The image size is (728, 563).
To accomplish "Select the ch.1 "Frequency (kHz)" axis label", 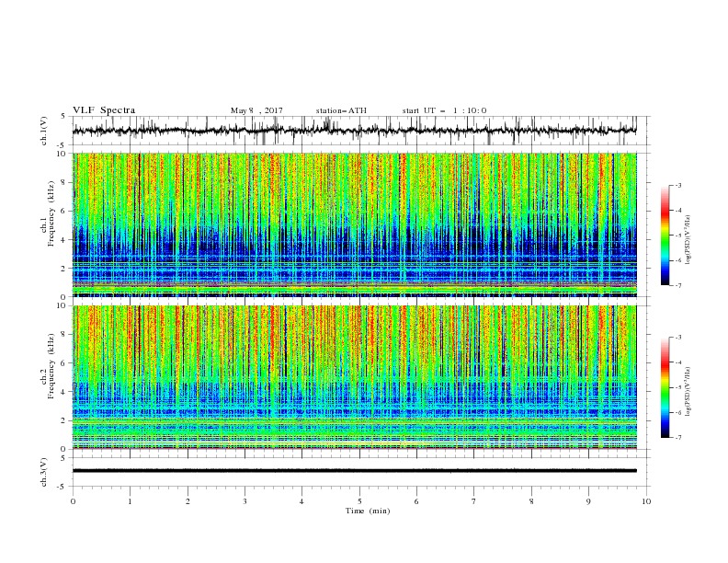I will (51, 213).
